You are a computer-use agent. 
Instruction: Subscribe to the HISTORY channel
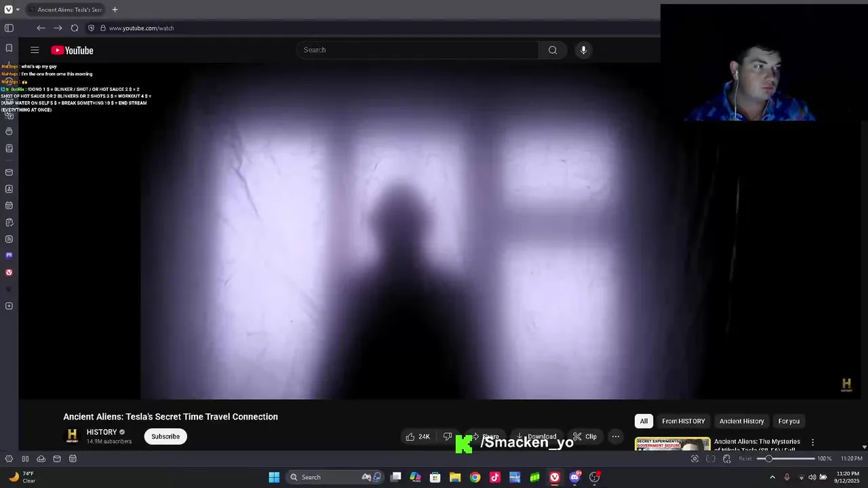[x=165, y=436]
